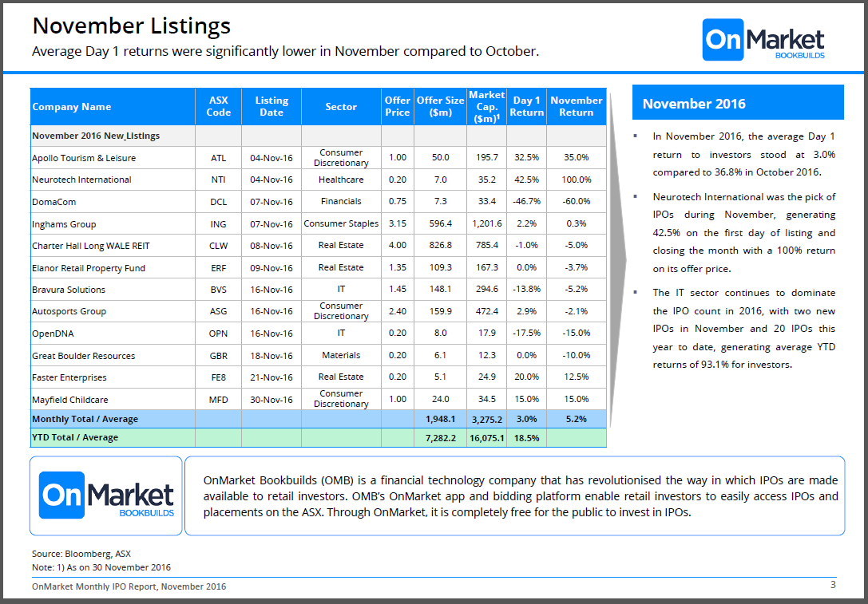Click 'Inghams Group' company name
The height and width of the screenshot is (604, 868).
pos(64,224)
